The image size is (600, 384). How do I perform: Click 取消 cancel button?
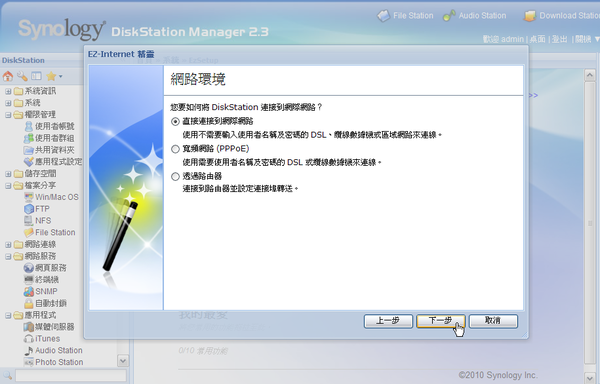coord(493,321)
